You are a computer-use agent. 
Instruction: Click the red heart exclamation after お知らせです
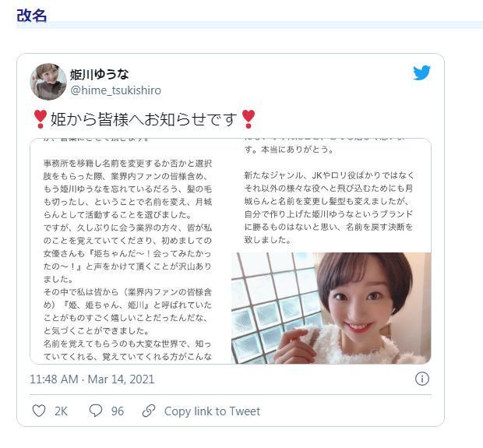click(x=249, y=119)
